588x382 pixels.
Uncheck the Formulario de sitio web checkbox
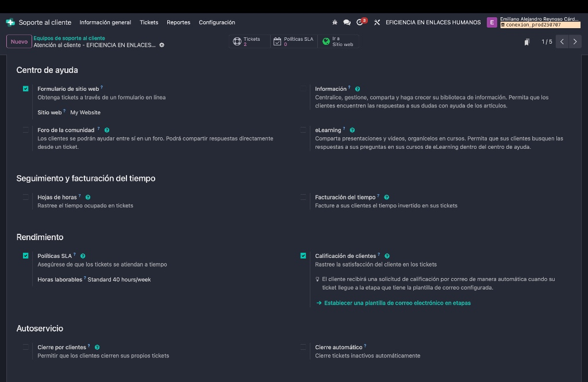tap(26, 89)
